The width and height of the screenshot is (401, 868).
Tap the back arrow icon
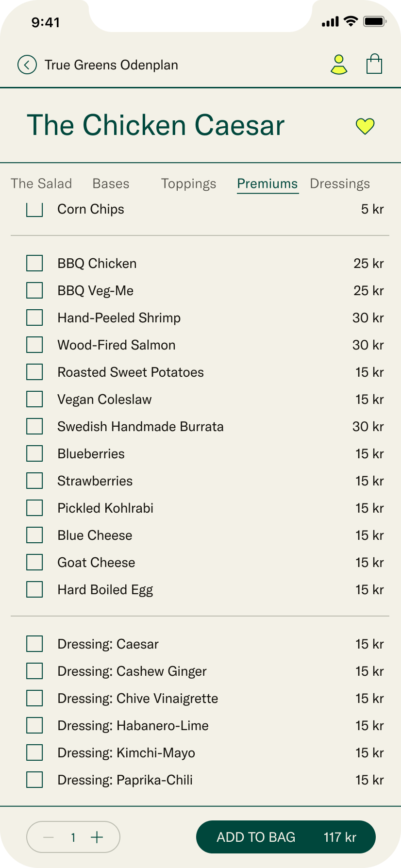(27, 65)
